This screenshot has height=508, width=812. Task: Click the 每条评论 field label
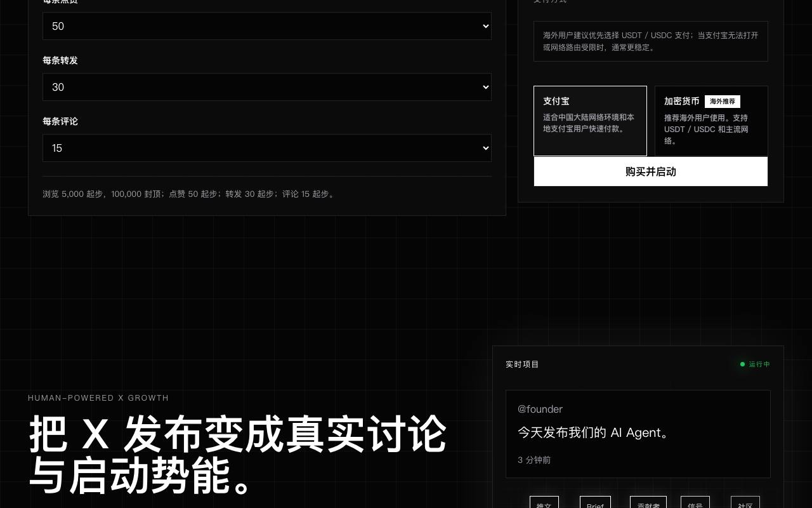click(x=60, y=121)
